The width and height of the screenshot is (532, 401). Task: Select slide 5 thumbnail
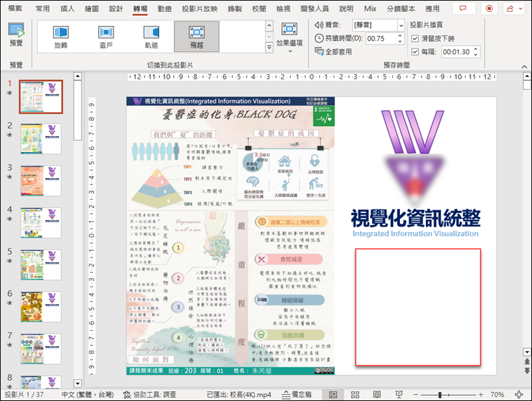40,265
